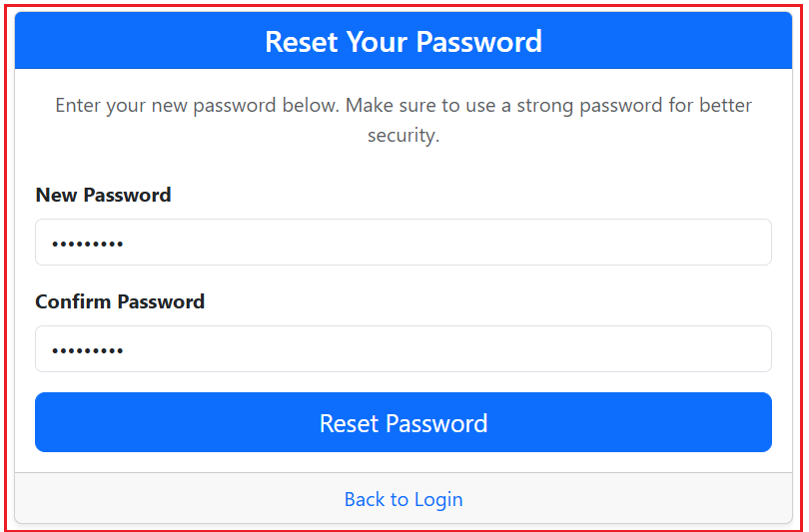Select the masked dots in New Password
The image size is (809, 532).
point(88,244)
